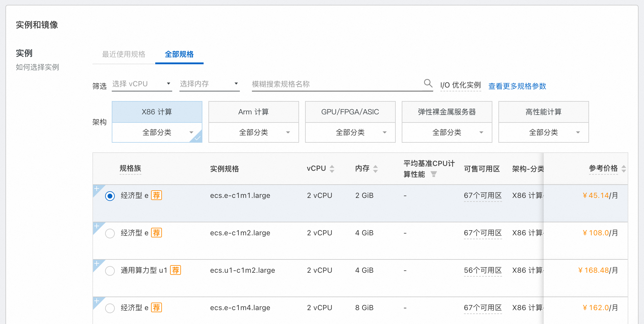This screenshot has height=324, width=644.
Task: Click the plus icon on the ecs.u1-c1m2.large row
Action: pos(97,263)
